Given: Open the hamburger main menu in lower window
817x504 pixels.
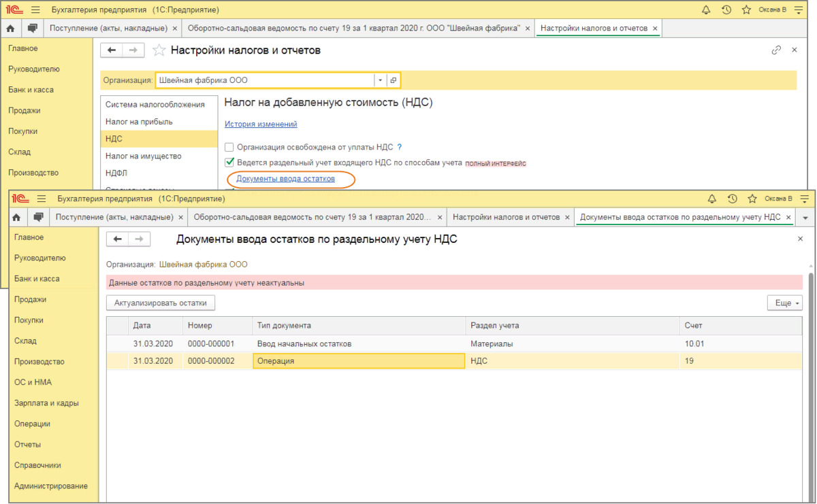Looking at the screenshot, I should coord(42,199).
